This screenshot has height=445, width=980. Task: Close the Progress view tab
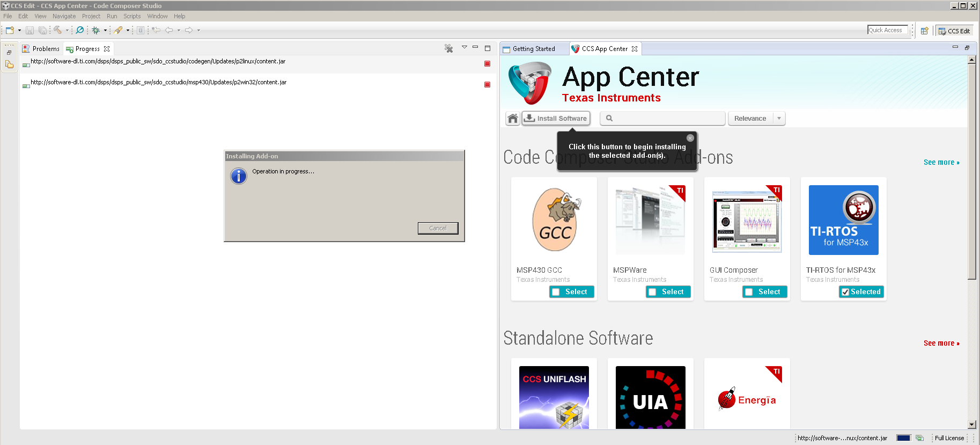tap(107, 49)
